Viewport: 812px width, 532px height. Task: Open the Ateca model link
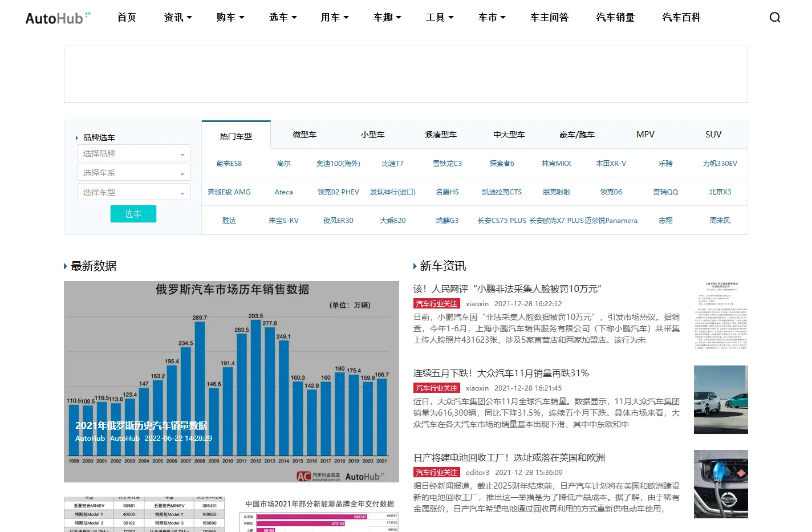(283, 192)
